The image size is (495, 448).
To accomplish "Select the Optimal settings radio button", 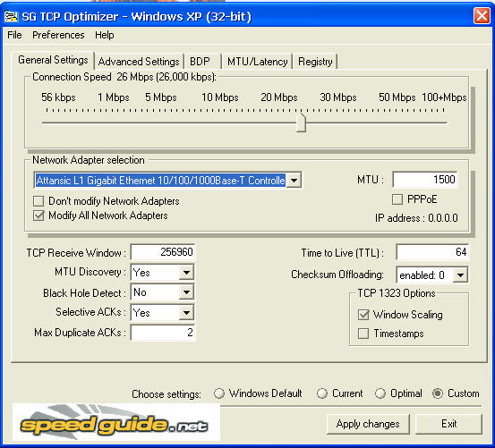I will [380, 393].
